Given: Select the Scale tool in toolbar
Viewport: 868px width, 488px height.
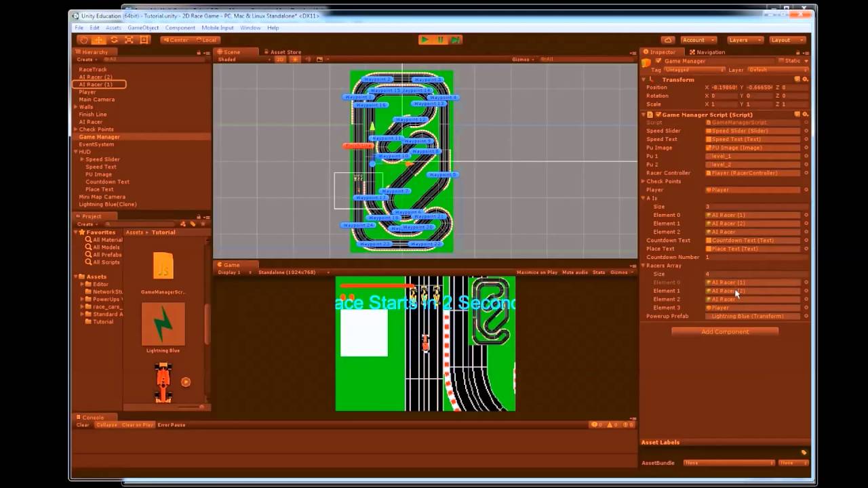Looking at the screenshot, I should (129, 40).
